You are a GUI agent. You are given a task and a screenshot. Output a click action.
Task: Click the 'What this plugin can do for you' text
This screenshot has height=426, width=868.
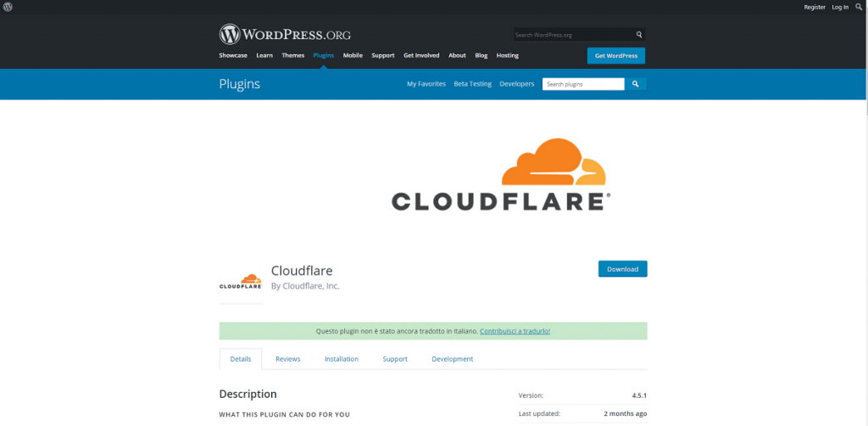(x=285, y=414)
